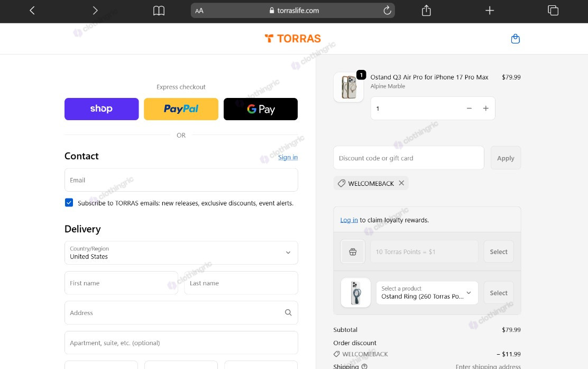
Task: Tap the AA reader text-size button
Action: tap(199, 11)
